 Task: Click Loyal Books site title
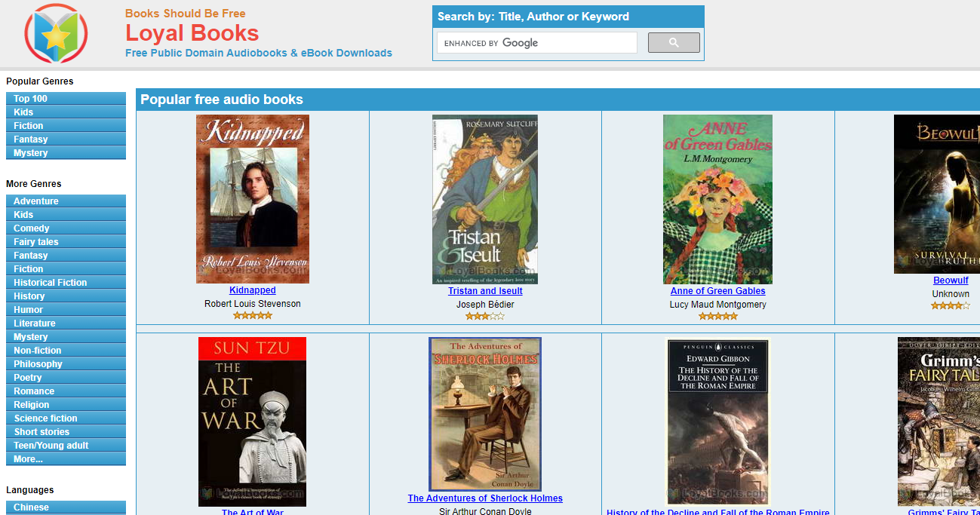pos(192,33)
